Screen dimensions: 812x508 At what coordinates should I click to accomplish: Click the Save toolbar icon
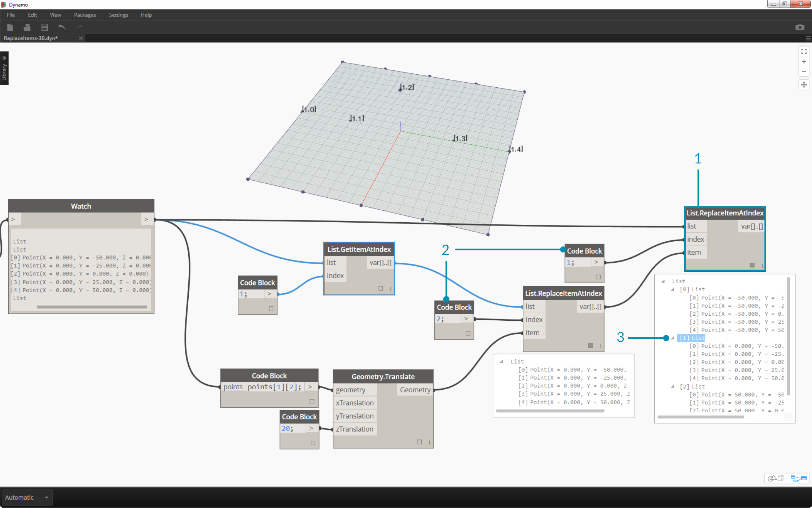coord(44,27)
